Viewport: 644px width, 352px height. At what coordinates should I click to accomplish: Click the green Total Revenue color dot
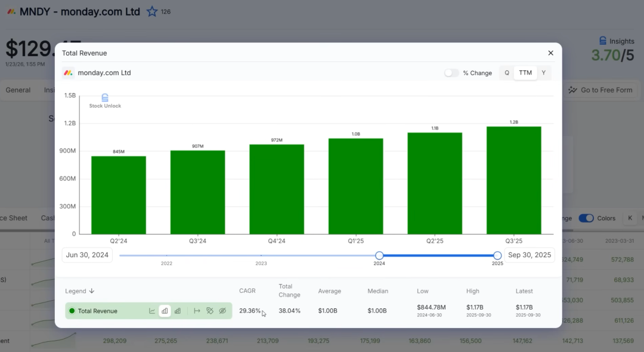pyautogui.click(x=72, y=311)
